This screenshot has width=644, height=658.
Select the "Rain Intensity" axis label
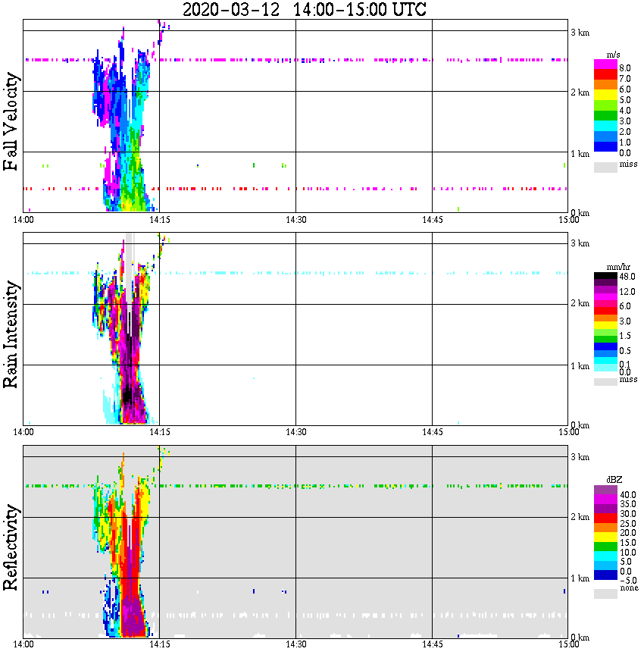[x=11, y=334]
